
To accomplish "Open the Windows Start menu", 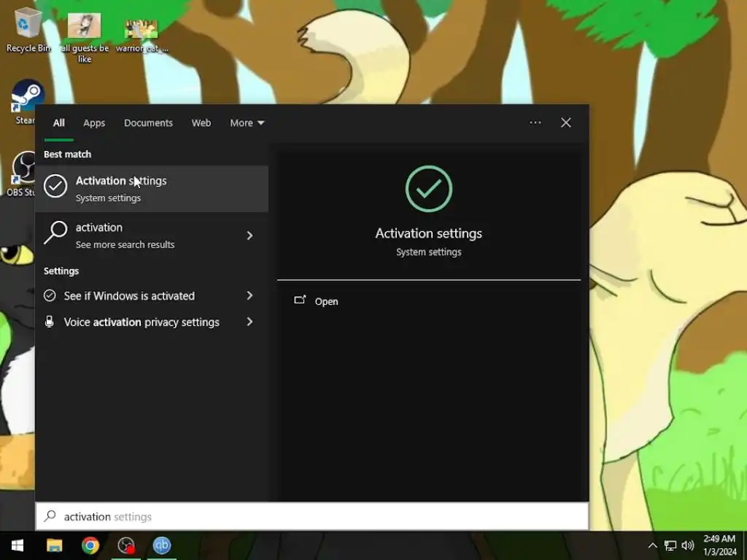I will click(18, 545).
